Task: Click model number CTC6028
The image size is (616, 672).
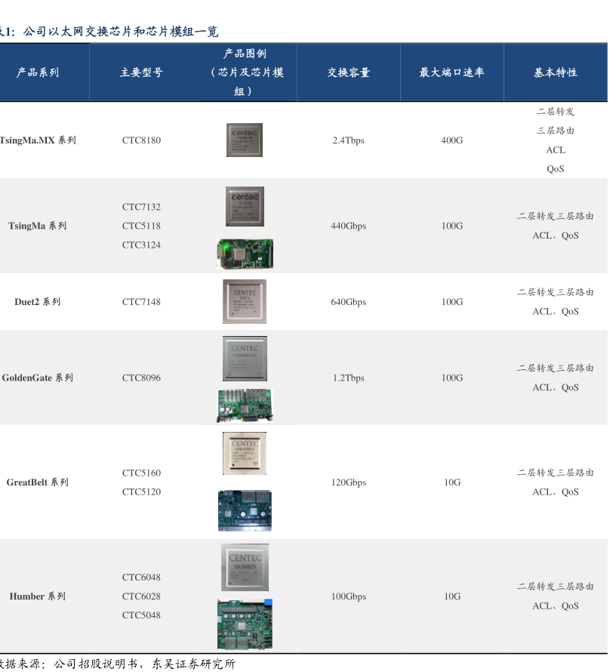Action: point(141,596)
